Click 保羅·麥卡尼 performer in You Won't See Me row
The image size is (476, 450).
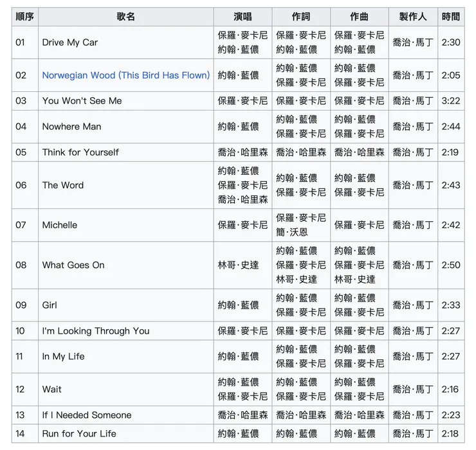pos(243,101)
